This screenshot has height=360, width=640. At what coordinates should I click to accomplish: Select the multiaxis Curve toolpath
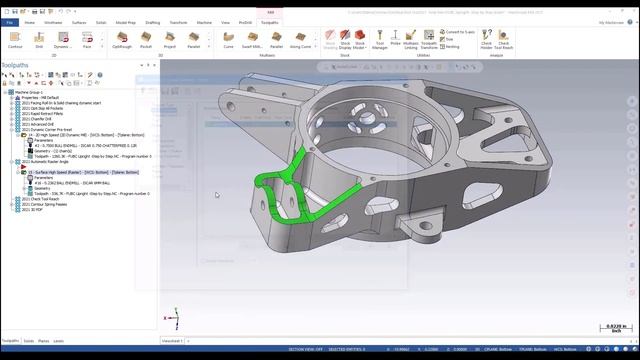228,40
